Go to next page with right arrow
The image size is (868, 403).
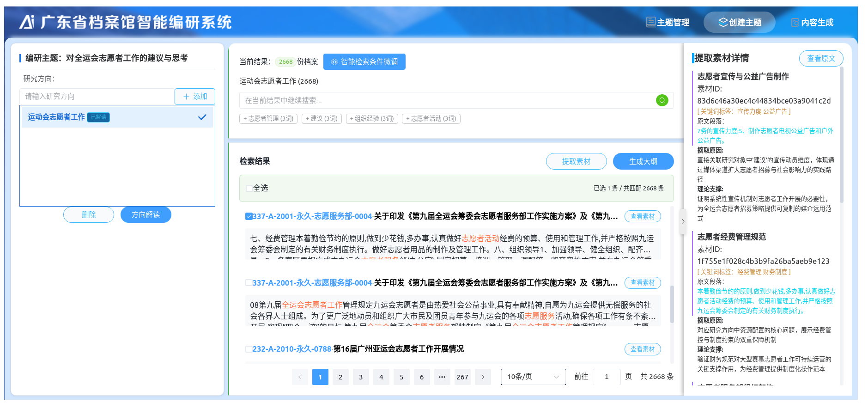(483, 377)
